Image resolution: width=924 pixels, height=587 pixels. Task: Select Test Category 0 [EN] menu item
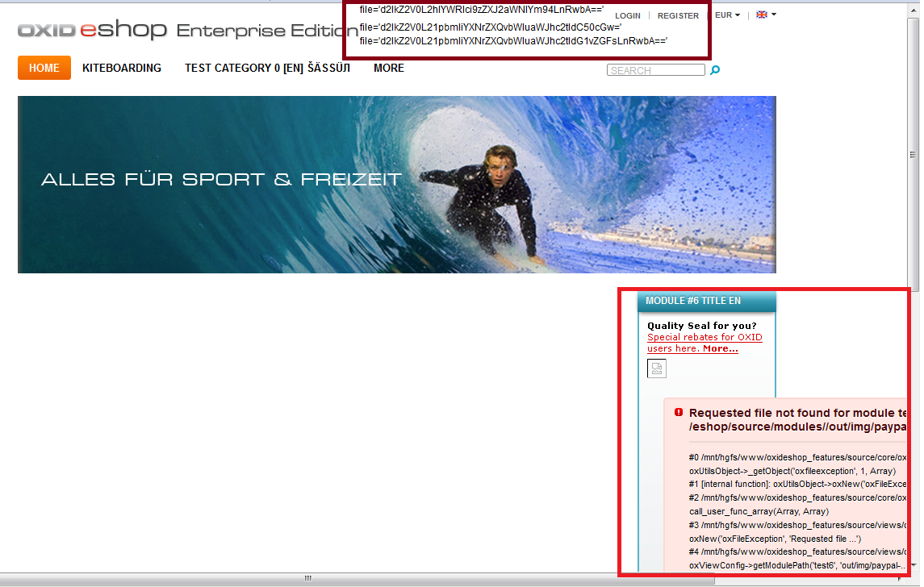267,69
